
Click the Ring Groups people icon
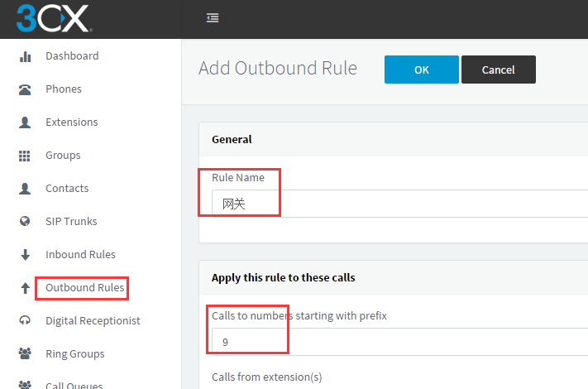coord(25,353)
